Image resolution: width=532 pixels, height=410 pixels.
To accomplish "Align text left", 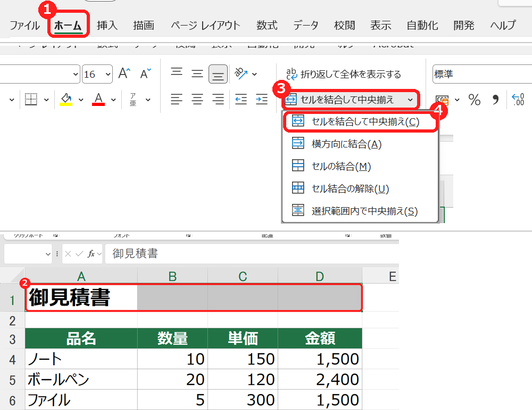I will tap(177, 99).
